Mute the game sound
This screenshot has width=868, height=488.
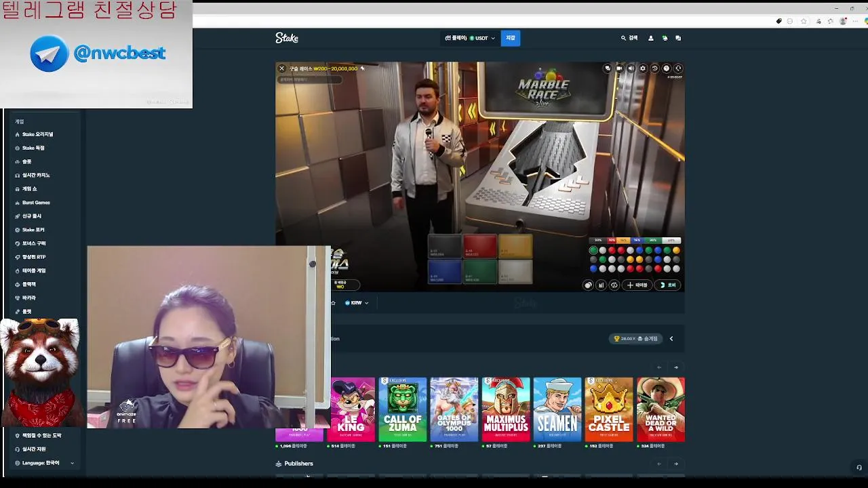point(631,68)
